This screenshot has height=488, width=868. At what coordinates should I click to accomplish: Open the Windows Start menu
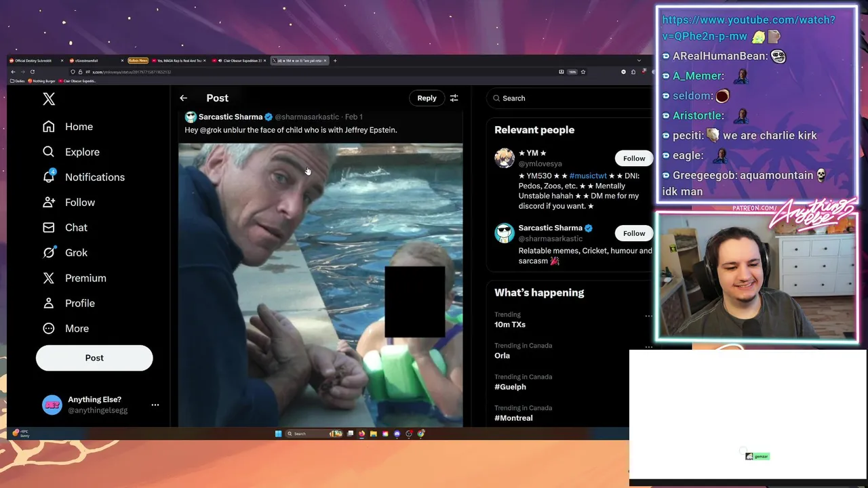(x=278, y=434)
